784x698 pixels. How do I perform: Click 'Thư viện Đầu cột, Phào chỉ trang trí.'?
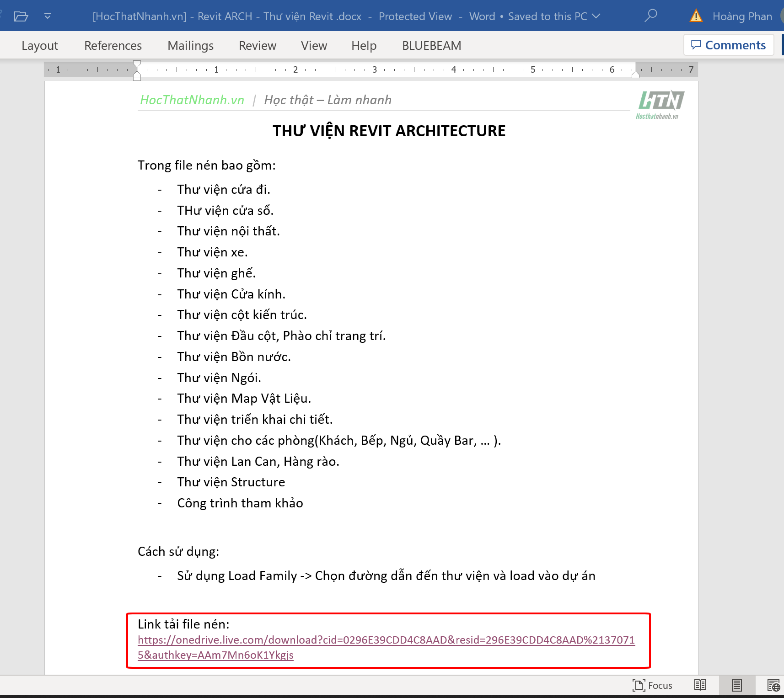click(x=281, y=336)
